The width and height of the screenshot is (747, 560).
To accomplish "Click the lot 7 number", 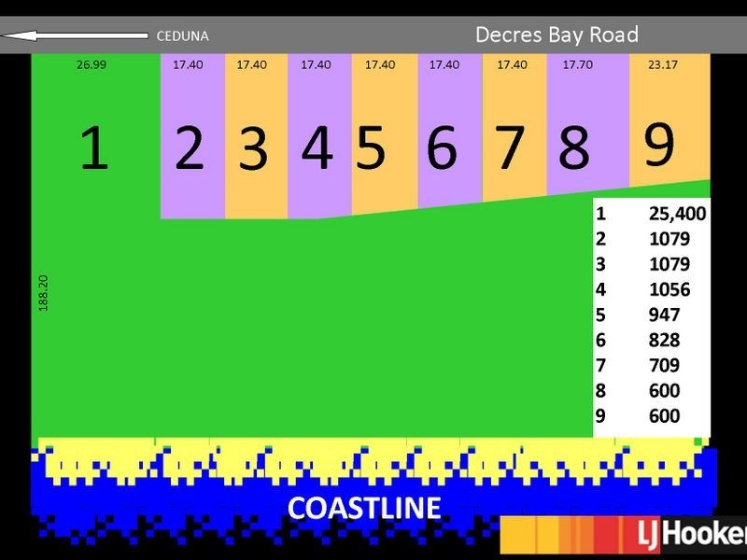I will 510,147.
